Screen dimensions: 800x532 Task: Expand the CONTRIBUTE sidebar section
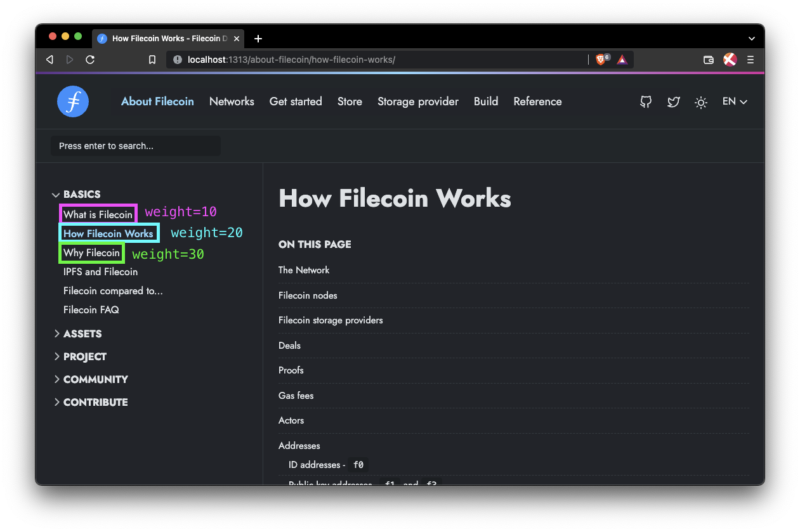90,402
